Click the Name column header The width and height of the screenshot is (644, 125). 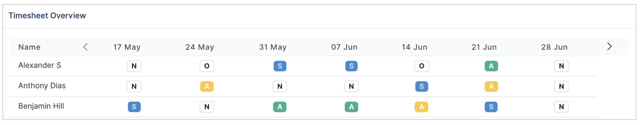point(29,47)
